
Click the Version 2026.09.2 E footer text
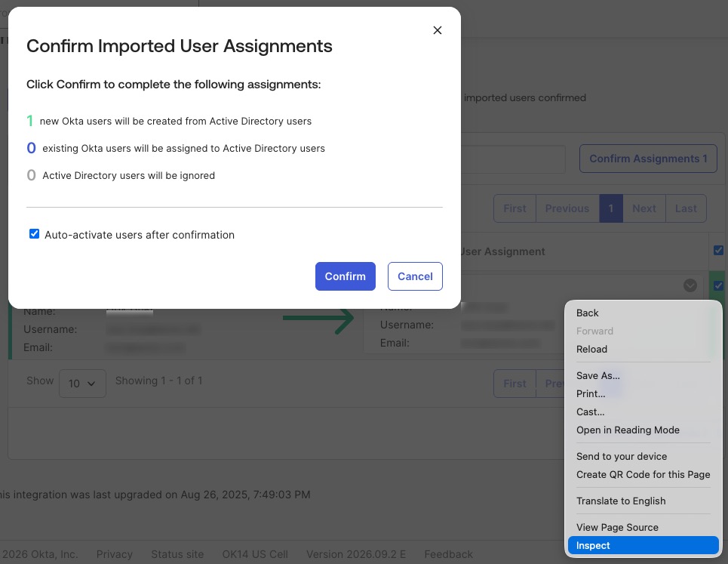pyautogui.click(x=356, y=554)
